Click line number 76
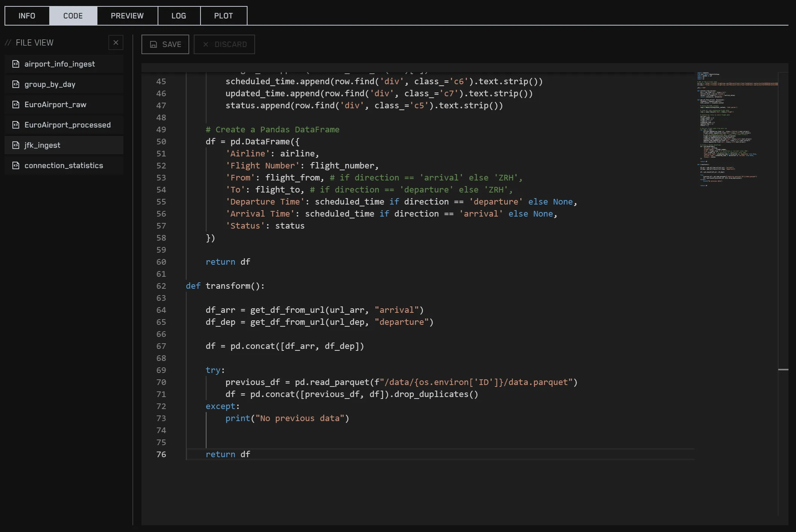The image size is (796, 532). tap(161, 454)
